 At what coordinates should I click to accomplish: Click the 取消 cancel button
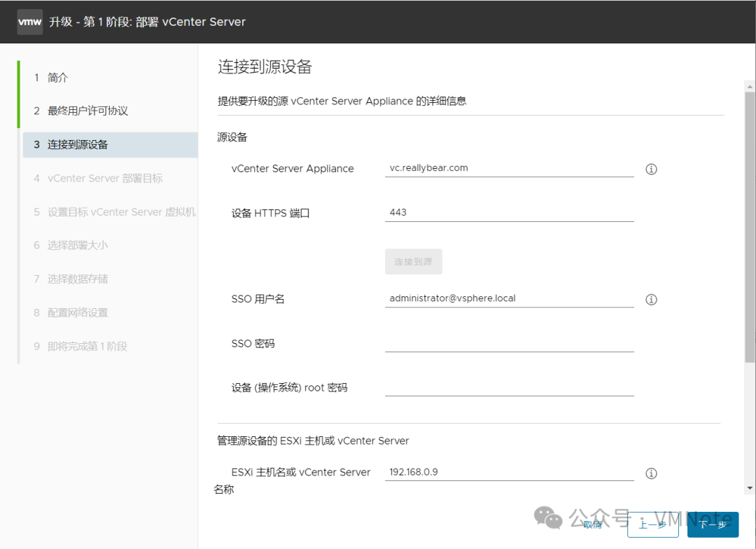[x=593, y=524]
